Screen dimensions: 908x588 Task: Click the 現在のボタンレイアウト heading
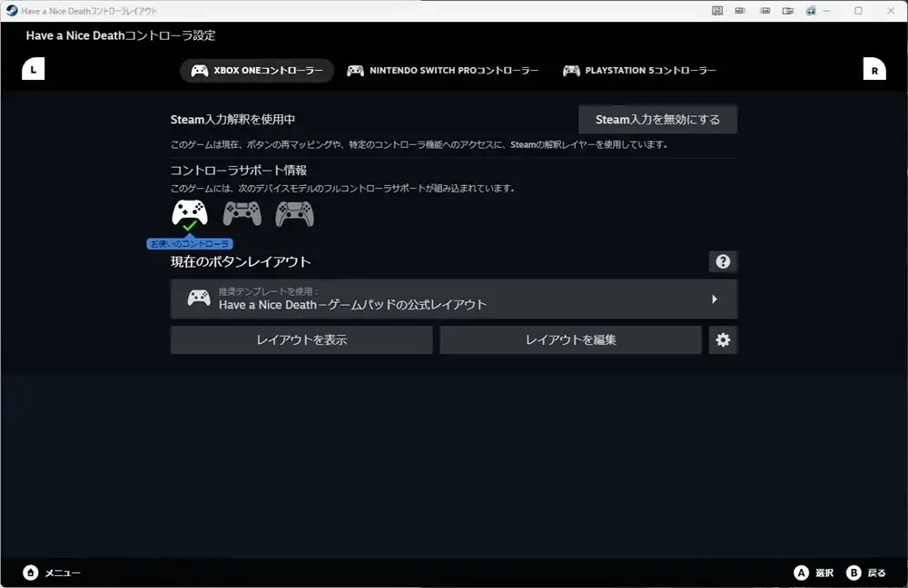[241, 261]
